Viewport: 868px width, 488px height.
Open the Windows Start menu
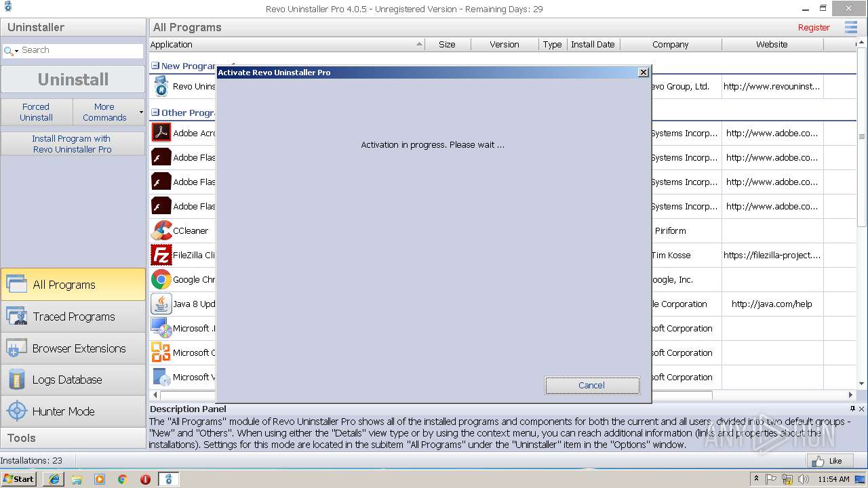(19, 479)
